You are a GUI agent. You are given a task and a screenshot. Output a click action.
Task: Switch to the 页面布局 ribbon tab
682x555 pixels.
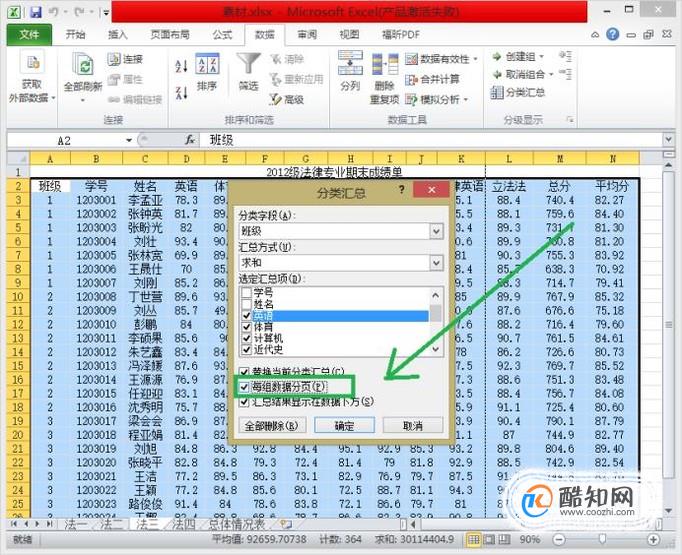tap(170, 35)
